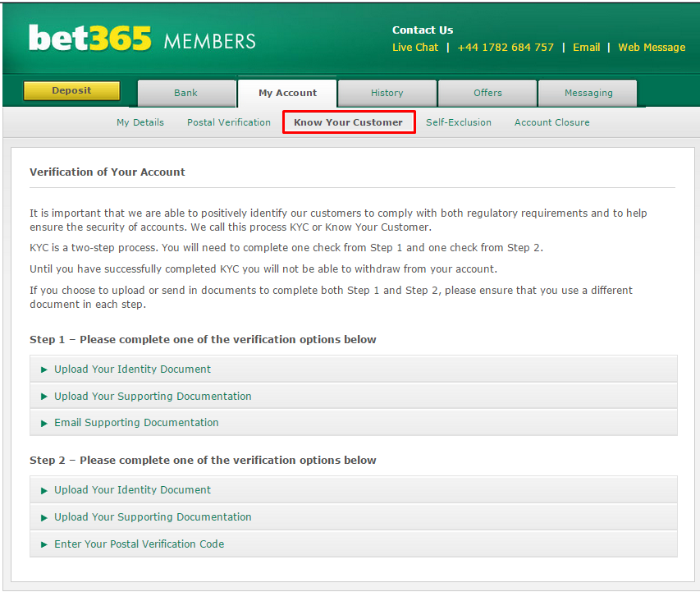Click the +44 1782 684 757 phone link

coord(506,48)
